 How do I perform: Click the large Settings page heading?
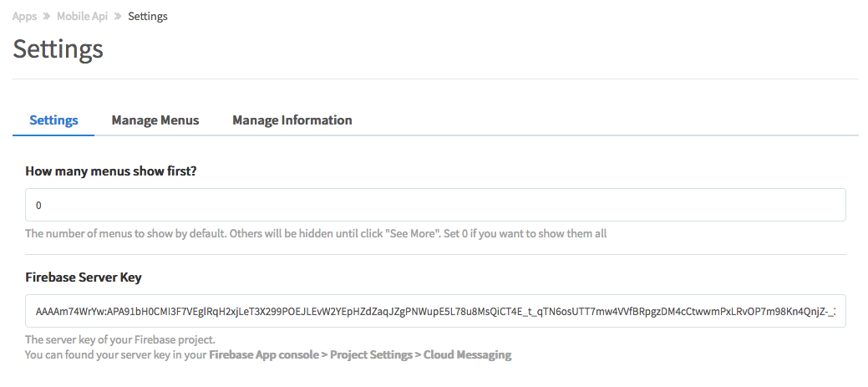[x=58, y=48]
